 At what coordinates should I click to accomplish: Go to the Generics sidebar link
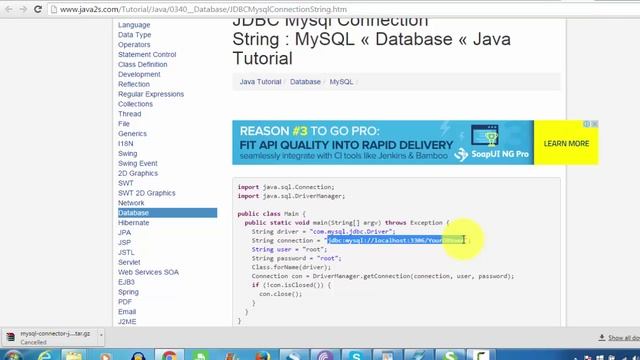[x=132, y=133]
